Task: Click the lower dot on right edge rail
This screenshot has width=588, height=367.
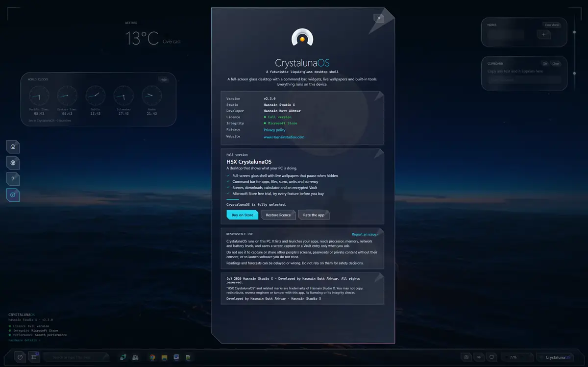Action: tap(574, 74)
